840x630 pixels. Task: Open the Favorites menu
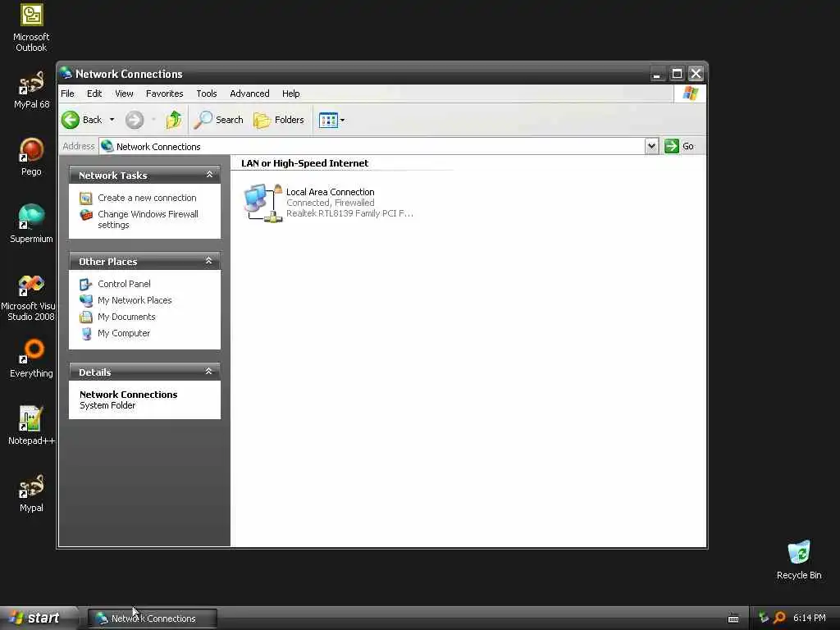pos(164,94)
